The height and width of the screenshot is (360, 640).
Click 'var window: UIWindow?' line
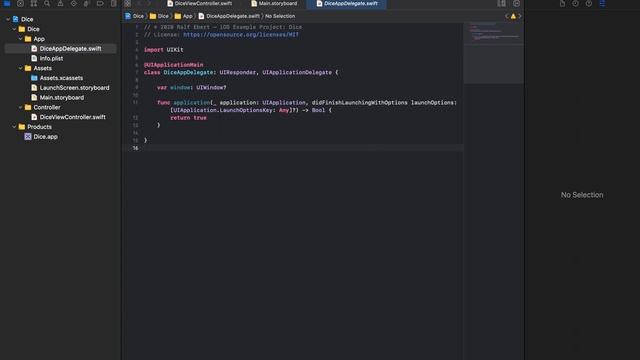click(x=191, y=88)
